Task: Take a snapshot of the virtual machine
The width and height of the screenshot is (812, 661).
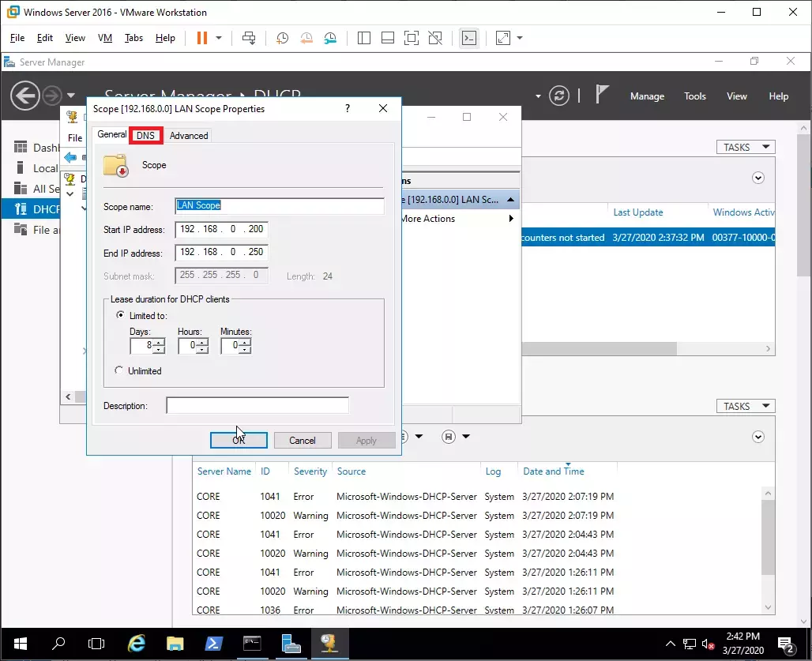Action: click(x=282, y=38)
